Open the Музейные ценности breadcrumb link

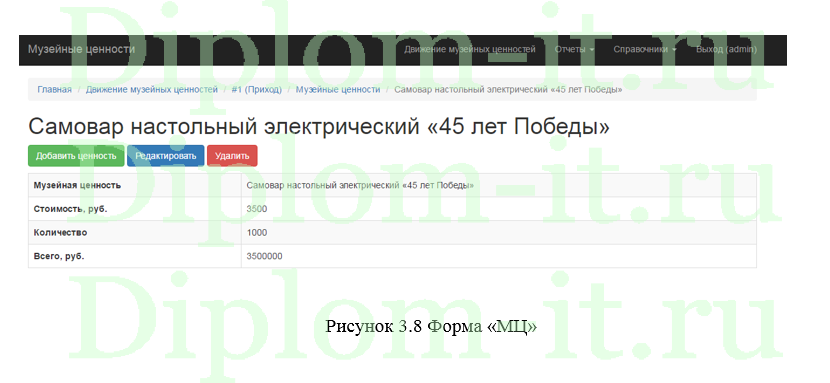pyautogui.click(x=338, y=90)
